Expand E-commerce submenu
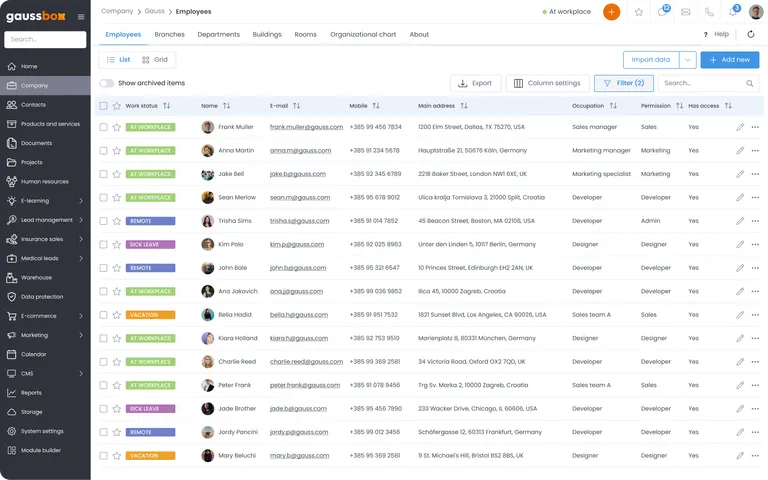 click(81, 316)
